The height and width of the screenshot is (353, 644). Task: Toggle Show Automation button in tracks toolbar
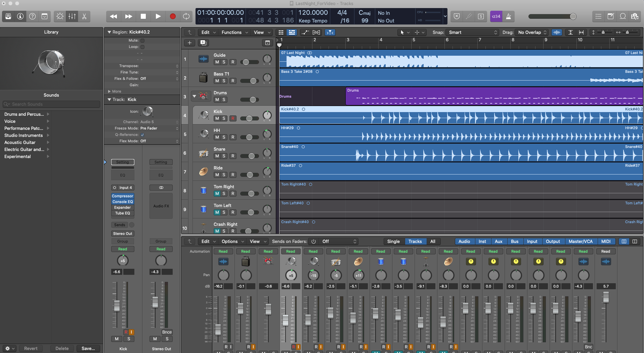[x=305, y=32]
